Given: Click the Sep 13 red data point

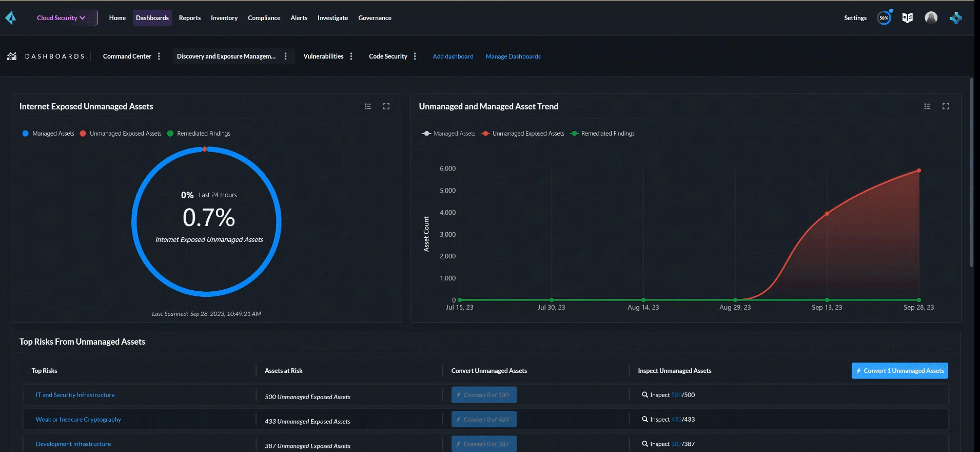Looking at the screenshot, I should pyautogui.click(x=827, y=214).
